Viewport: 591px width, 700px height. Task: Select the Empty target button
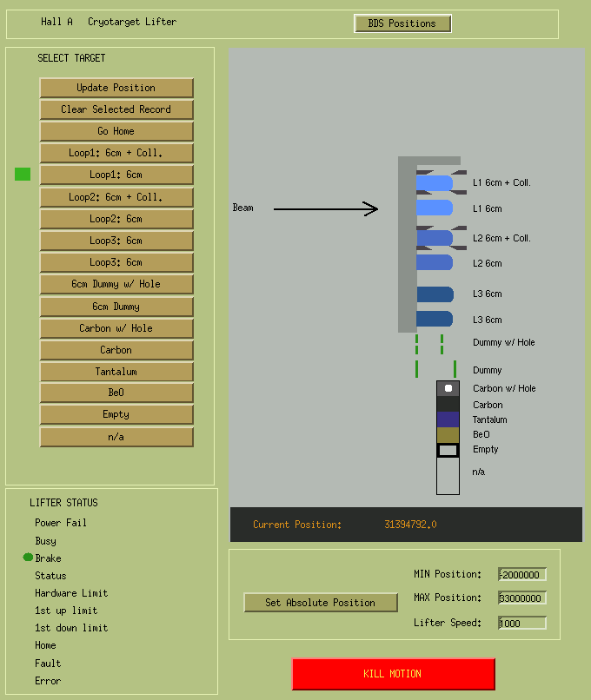(116, 415)
